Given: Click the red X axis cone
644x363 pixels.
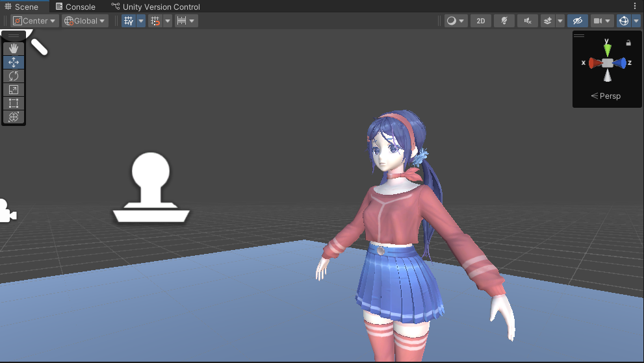Looking at the screenshot, I should 595,63.
